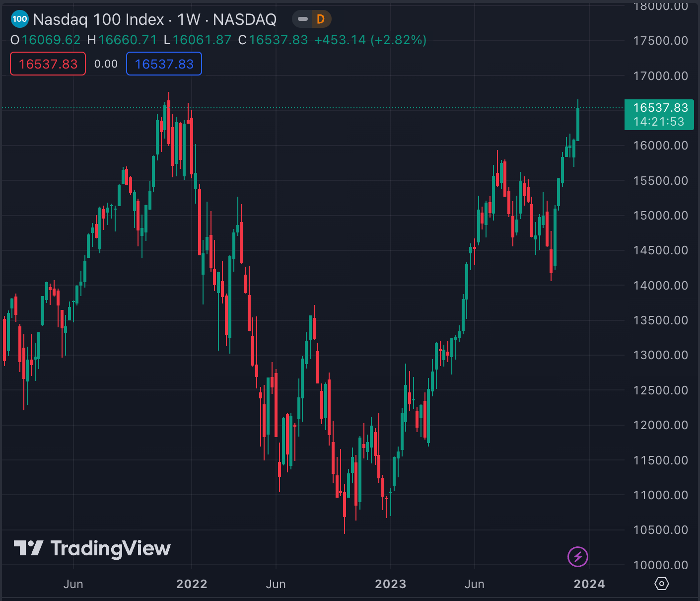
Task: Click the Jun label just before 2022
Action: click(73, 584)
